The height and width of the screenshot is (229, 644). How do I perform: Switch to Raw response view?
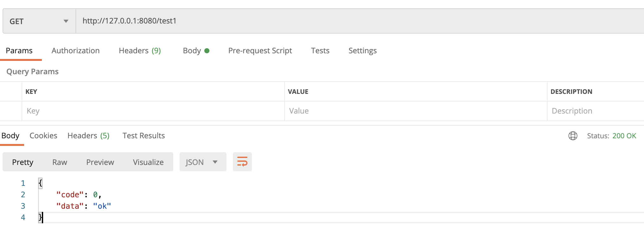[60, 162]
